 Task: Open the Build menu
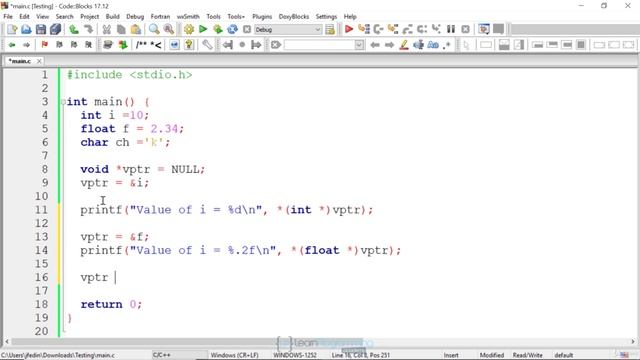pyautogui.click(x=113, y=17)
